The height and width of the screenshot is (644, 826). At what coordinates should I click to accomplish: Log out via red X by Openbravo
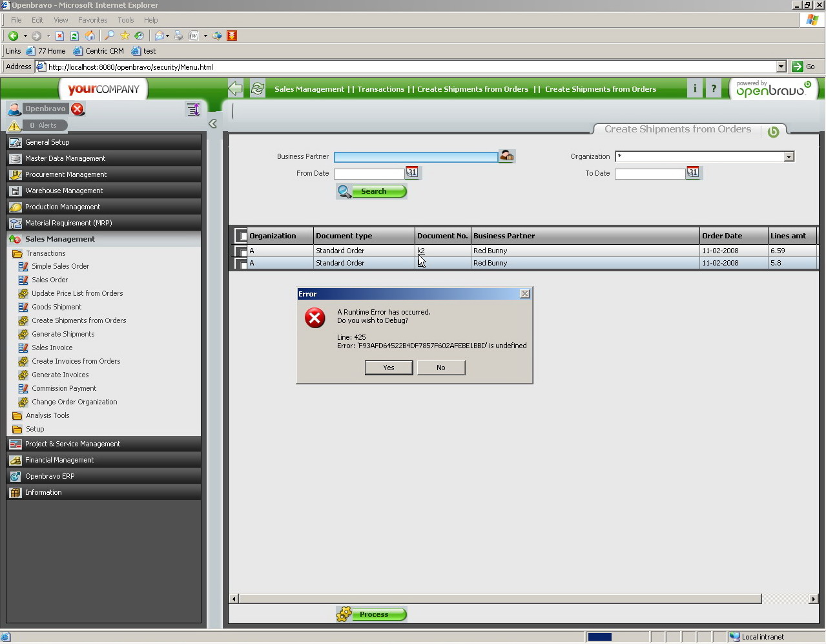click(77, 109)
